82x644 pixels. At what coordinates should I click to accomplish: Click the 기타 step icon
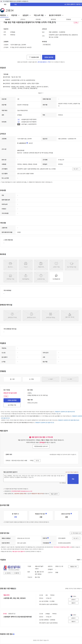pyautogui.click(x=68, y=379)
